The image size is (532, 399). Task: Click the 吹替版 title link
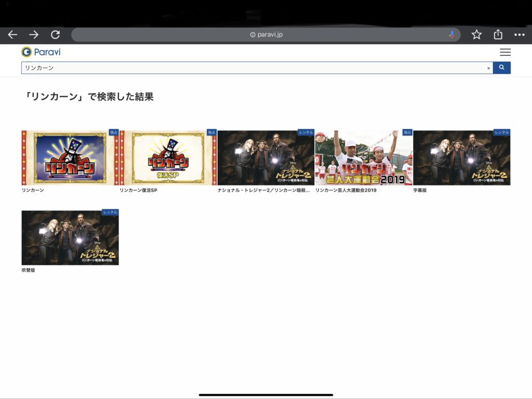[29, 270]
